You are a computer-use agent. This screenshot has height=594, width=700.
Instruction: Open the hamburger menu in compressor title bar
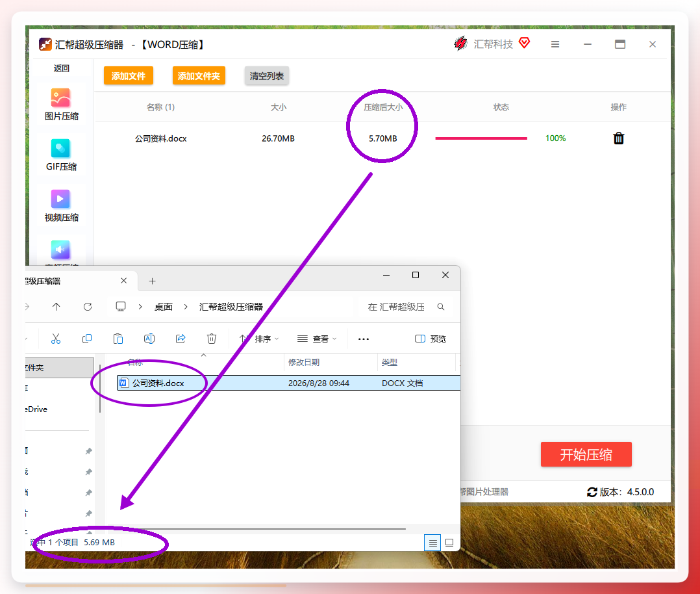click(x=555, y=44)
